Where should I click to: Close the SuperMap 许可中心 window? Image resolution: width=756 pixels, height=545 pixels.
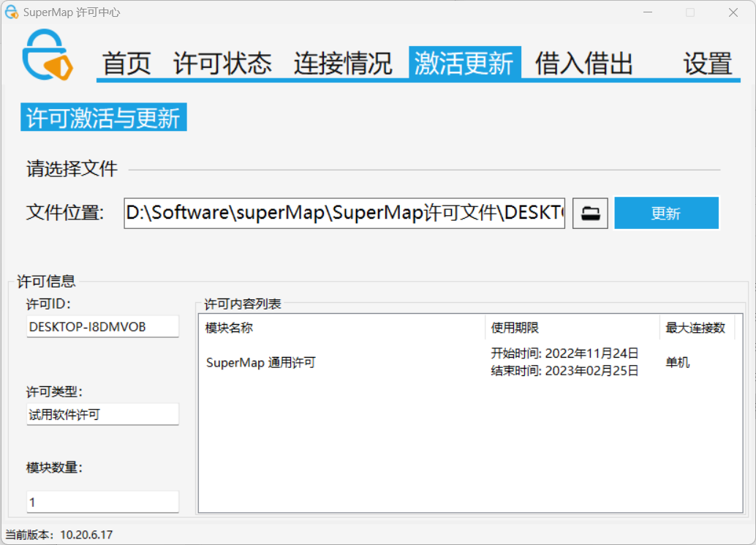click(733, 12)
